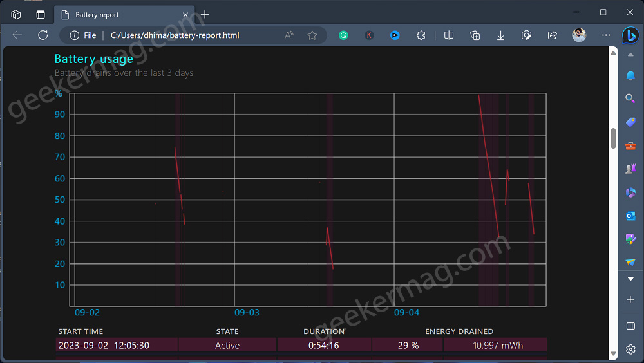Click the 0:54:16 duration cell
The height and width of the screenshot is (363, 644).
pos(324,346)
